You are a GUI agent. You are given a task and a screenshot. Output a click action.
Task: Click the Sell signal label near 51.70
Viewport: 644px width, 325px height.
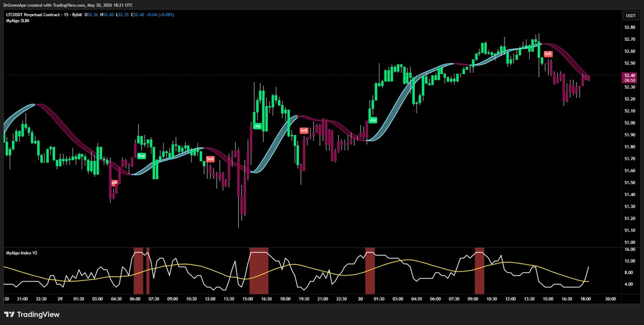point(210,159)
